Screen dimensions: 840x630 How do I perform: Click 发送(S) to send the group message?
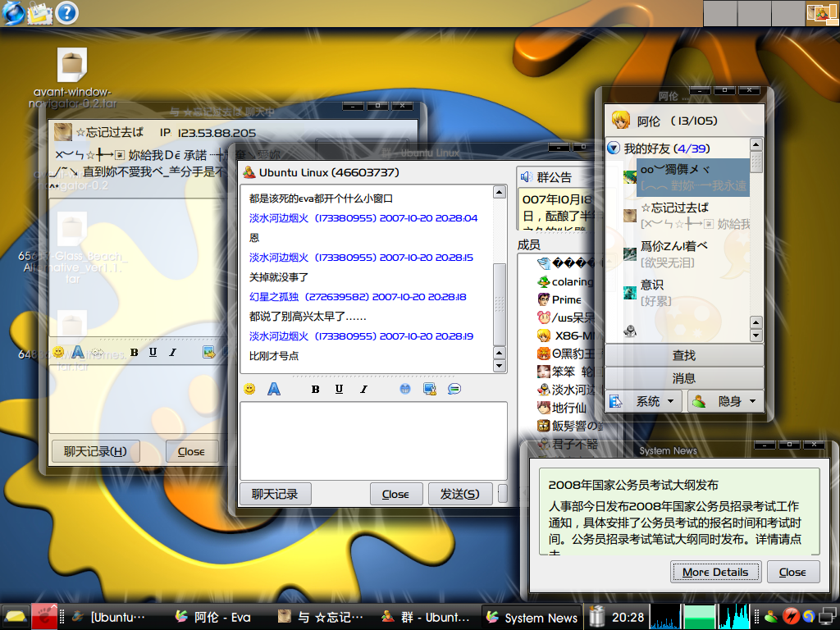459,494
